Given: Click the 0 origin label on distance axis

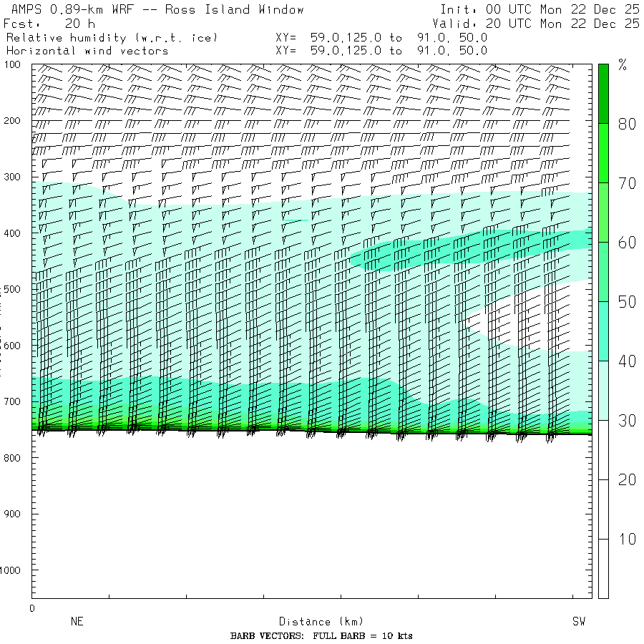Looking at the screenshot, I should (x=32, y=608).
